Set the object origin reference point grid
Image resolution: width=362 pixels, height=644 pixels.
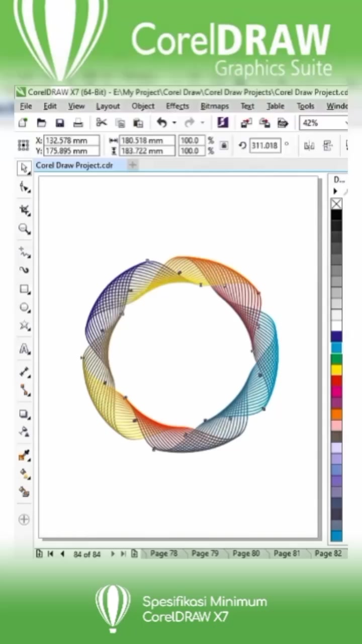23,145
